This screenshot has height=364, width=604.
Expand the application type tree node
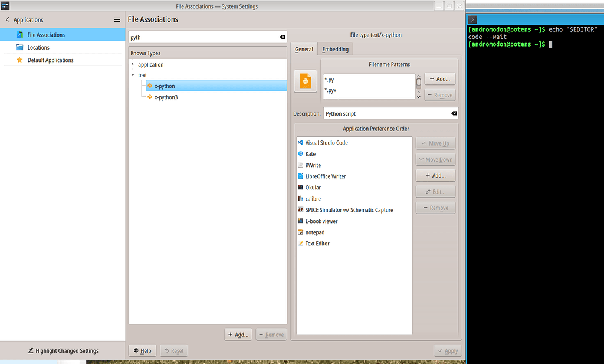click(133, 65)
